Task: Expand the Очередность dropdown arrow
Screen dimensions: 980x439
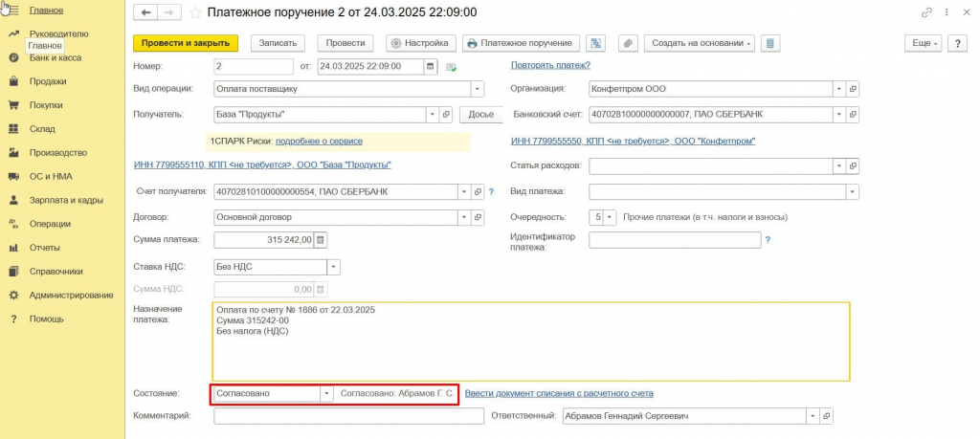Action: (611, 217)
